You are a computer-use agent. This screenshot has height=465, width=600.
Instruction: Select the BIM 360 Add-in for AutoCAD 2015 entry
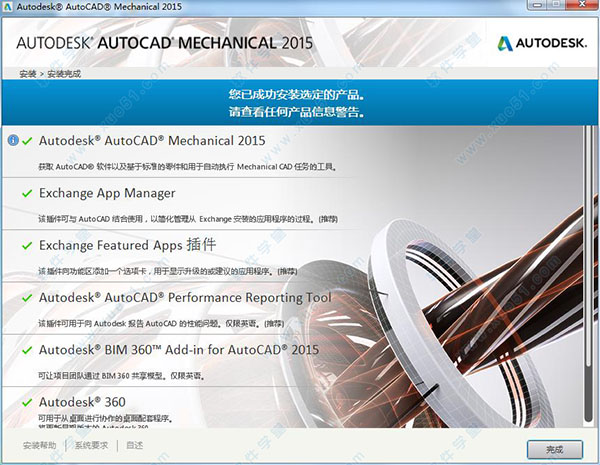click(178, 350)
